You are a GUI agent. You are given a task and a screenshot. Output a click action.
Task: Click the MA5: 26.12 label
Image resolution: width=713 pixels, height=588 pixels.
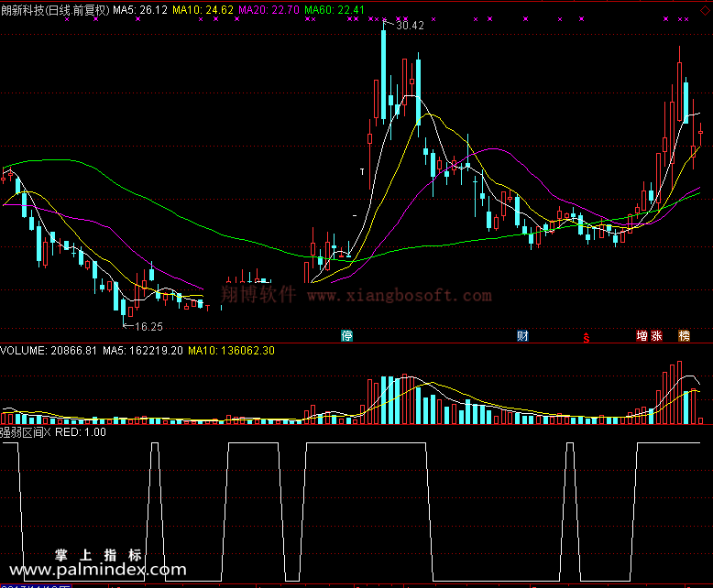pos(140,10)
